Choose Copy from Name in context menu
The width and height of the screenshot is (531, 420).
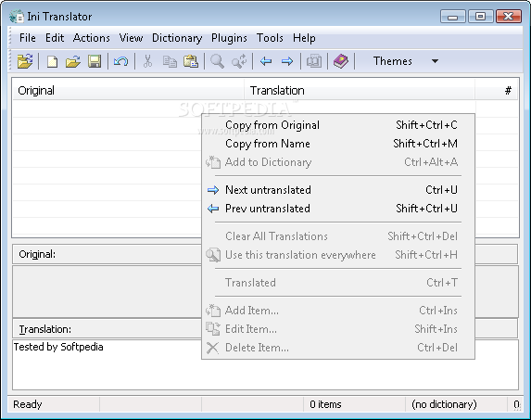click(x=338, y=144)
